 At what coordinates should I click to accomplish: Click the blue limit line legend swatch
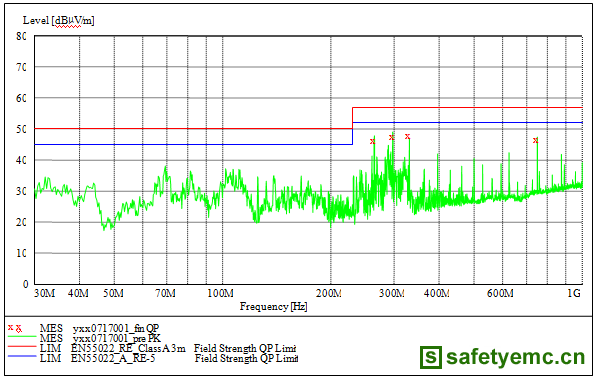(x=22, y=356)
